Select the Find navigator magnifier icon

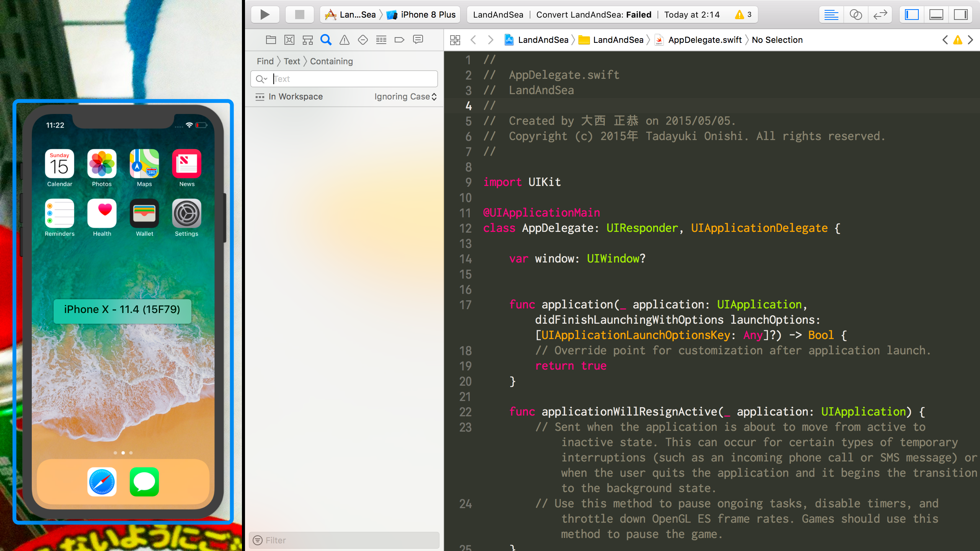pos(326,40)
